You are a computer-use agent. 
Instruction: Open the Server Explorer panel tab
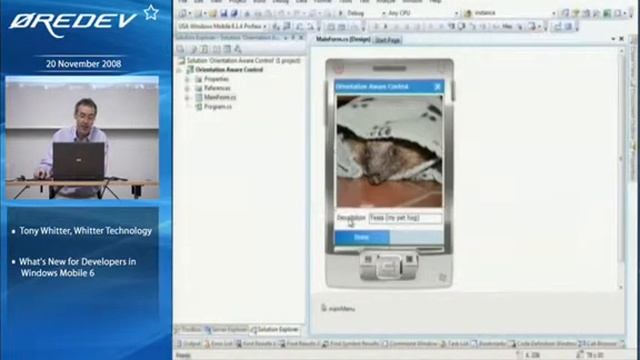point(226,329)
